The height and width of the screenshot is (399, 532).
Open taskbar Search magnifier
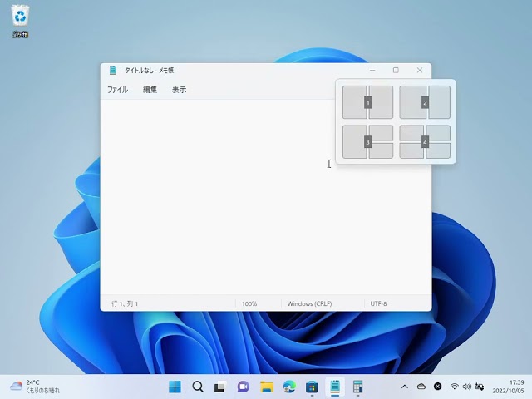tap(198, 387)
